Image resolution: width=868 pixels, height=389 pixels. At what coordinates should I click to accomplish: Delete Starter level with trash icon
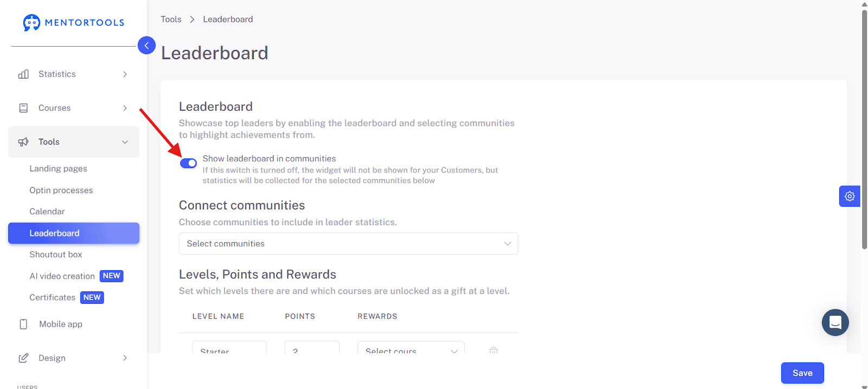(x=493, y=350)
